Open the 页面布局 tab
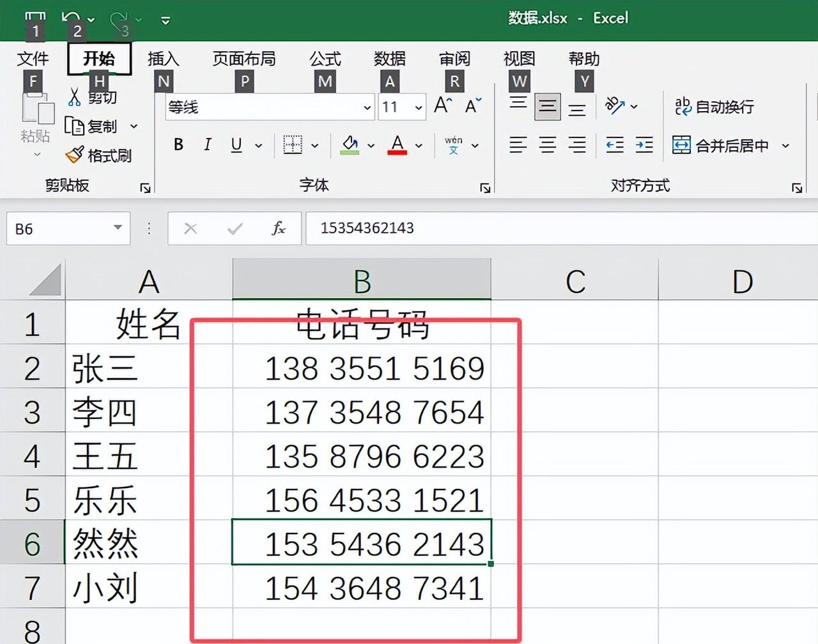This screenshot has width=818, height=644. (244, 59)
